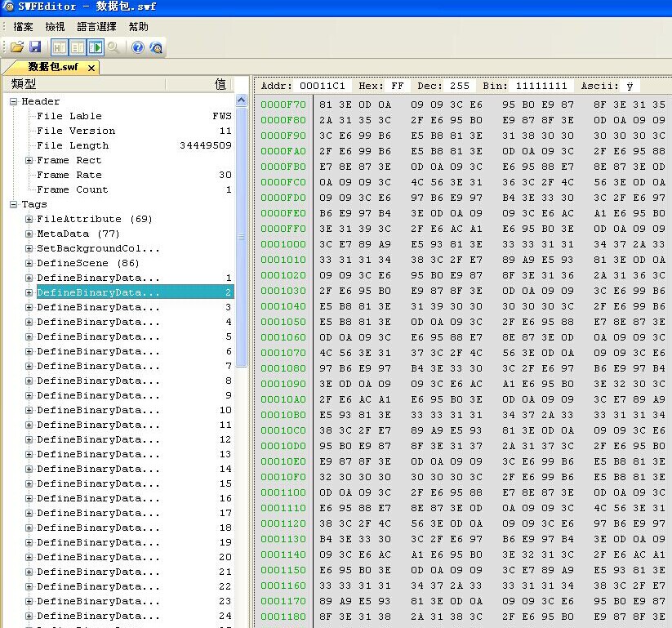Viewport: 672px width, 628px height.
Task: Open the 檔案 menu
Action: point(23,27)
